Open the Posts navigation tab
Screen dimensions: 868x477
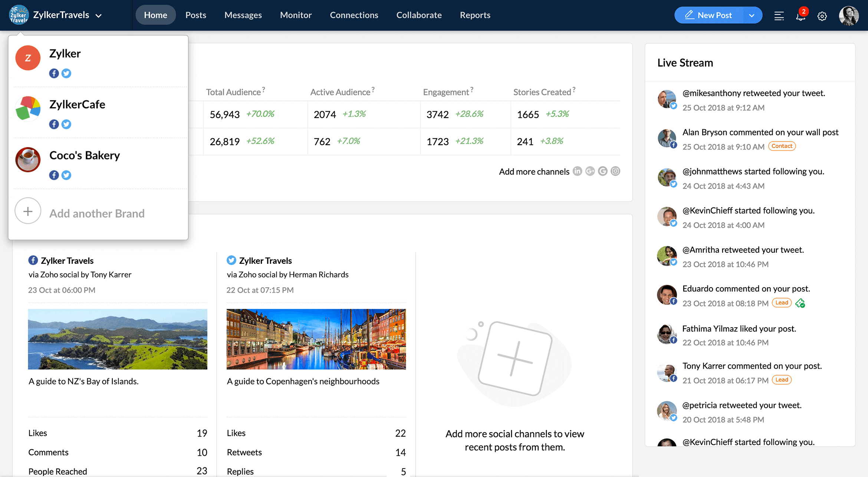coord(196,15)
